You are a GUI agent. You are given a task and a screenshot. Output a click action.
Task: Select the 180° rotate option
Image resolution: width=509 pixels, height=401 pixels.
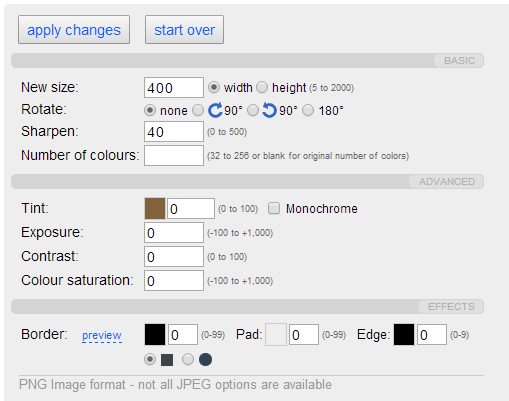[308, 110]
